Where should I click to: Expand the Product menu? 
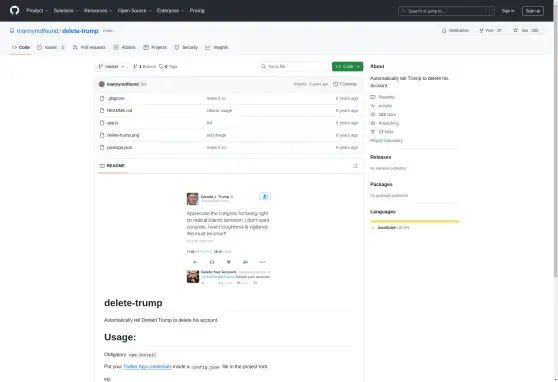click(37, 11)
